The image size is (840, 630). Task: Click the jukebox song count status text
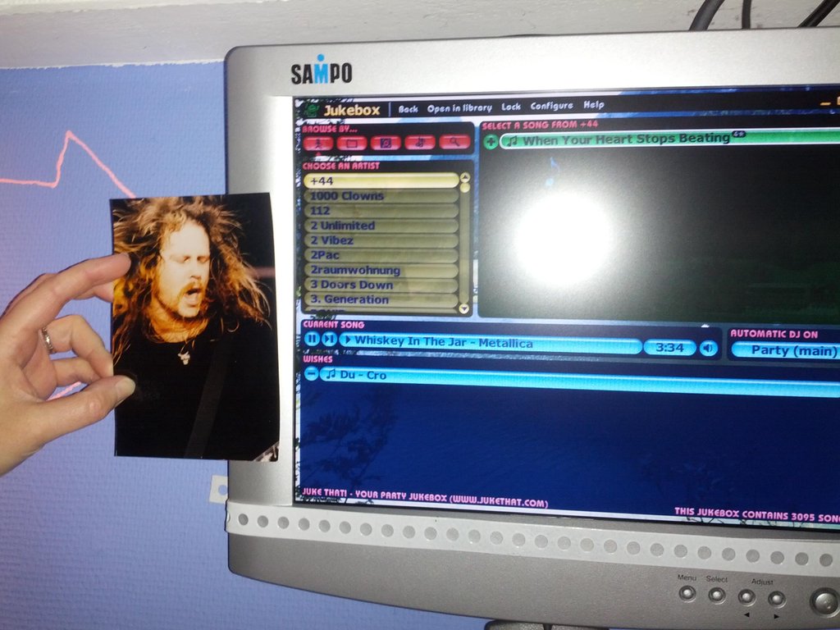click(757, 515)
